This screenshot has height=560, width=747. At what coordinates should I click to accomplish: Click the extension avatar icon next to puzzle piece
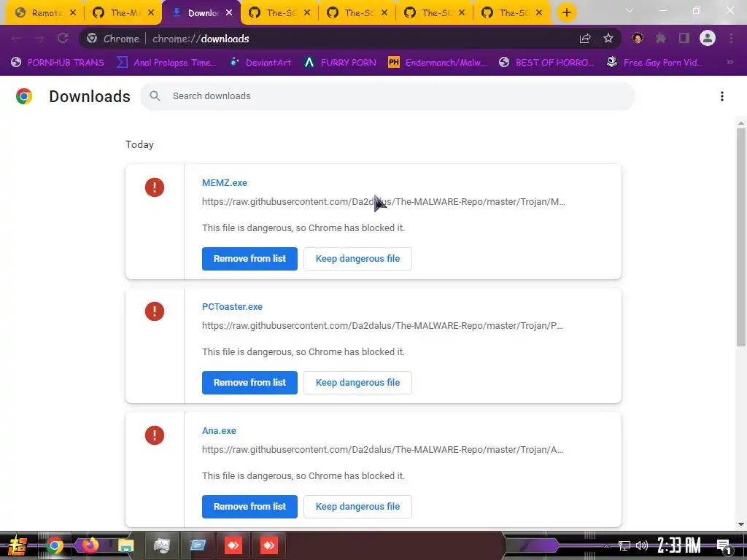(x=638, y=39)
